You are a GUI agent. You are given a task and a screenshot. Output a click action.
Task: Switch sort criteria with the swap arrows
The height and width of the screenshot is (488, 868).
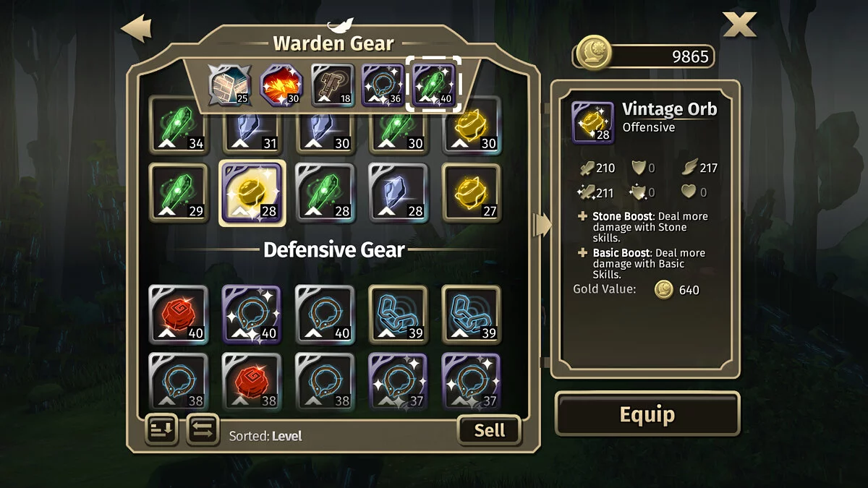(x=203, y=430)
